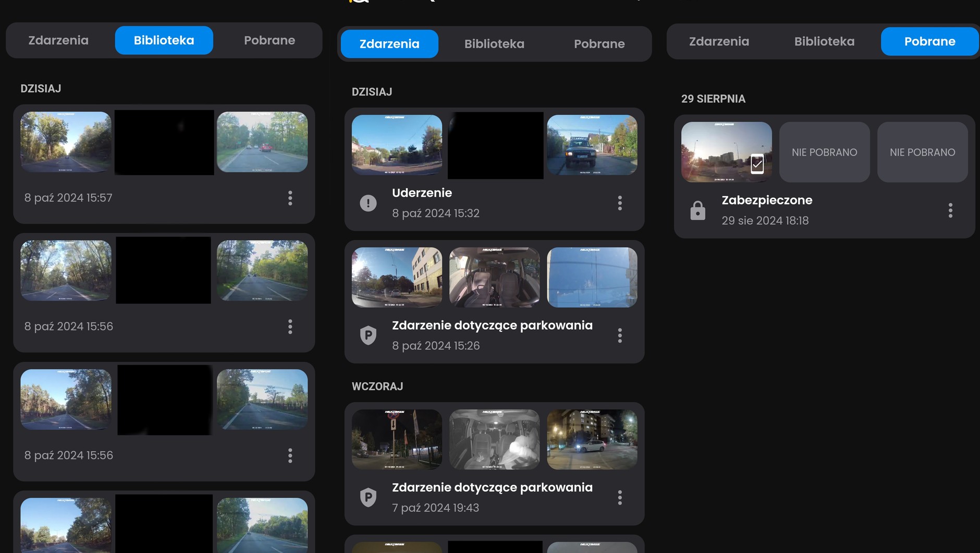Open the black cabin thumbnail of Uderzenie event
980x553 pixels.
496,146
